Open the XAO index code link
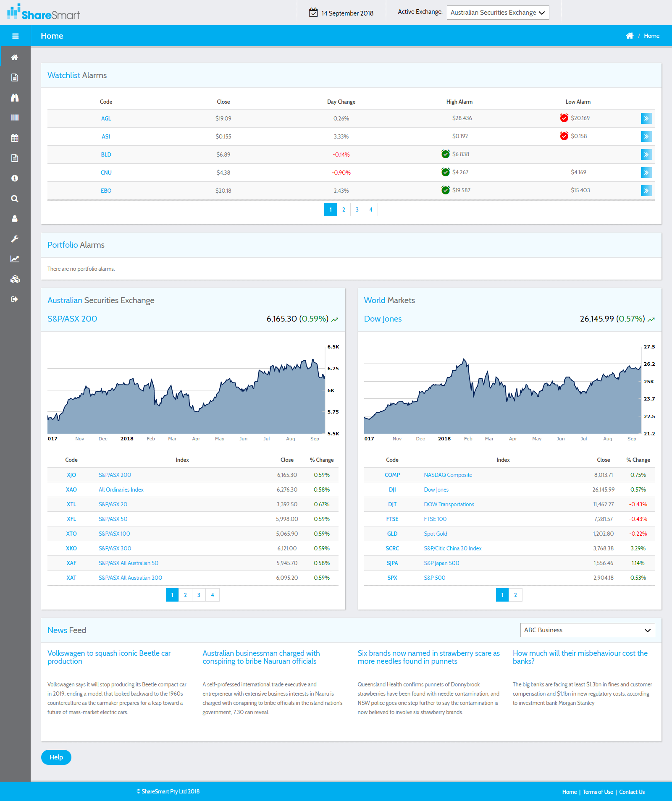This screenshot has height=801, width=672. pos(71,489)
